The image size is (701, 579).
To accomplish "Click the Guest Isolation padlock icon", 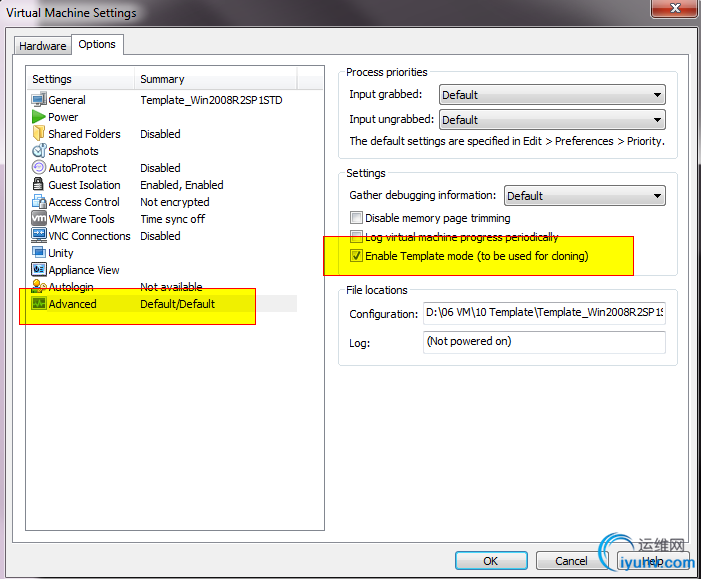I will 38,184.
